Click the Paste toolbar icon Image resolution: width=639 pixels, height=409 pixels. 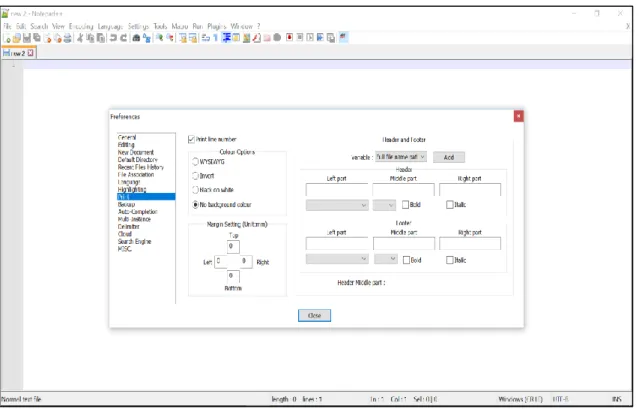[101, 38]
